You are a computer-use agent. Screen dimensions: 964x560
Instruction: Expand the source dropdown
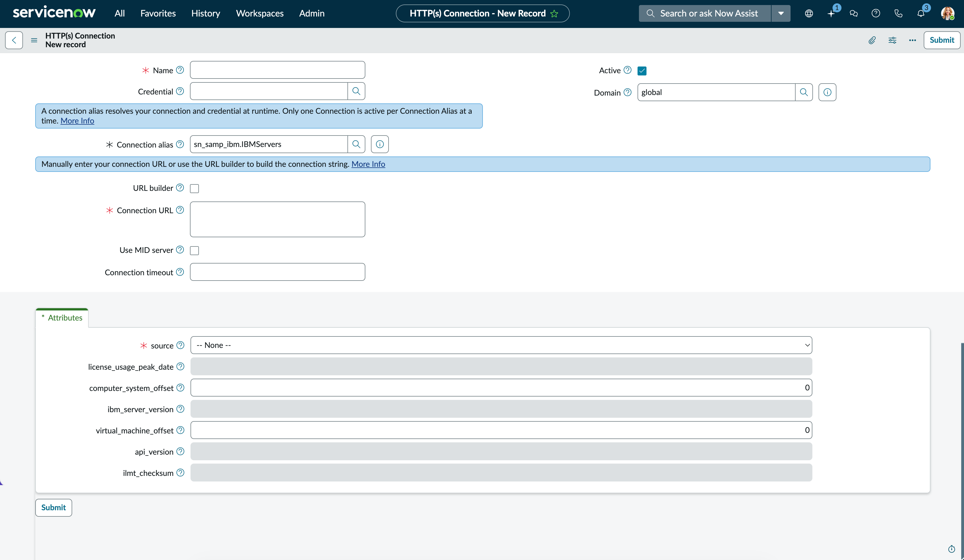tap(501, 345)
